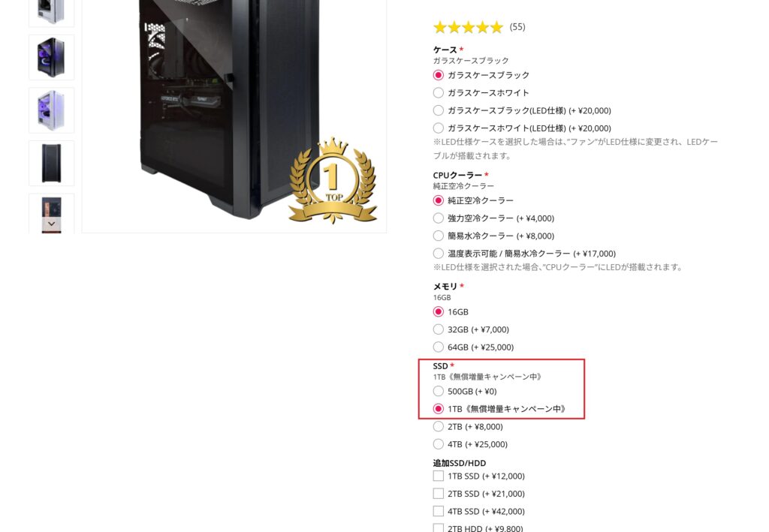Click the five-star rating icon
The width and height of the screenshot is (769, 532).
coord(469,27)
